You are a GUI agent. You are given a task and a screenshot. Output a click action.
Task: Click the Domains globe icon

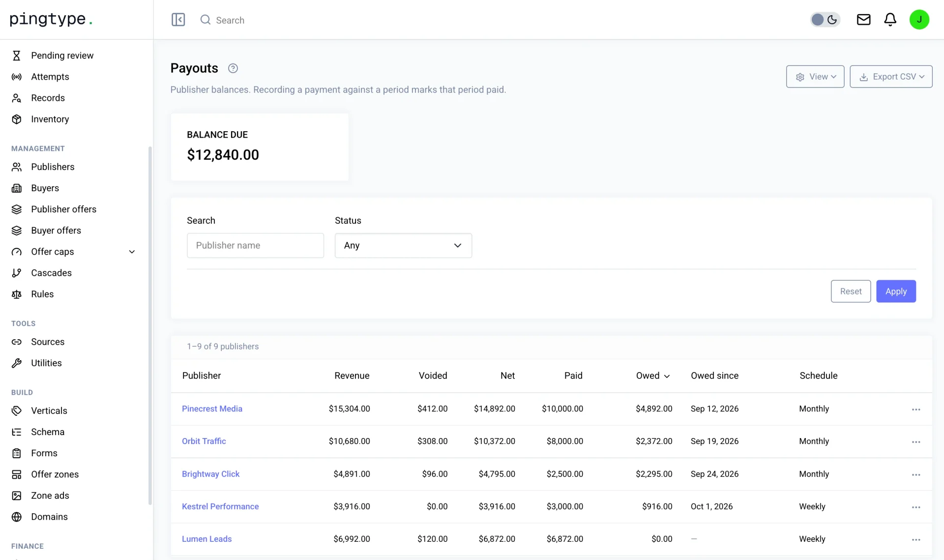click(17, 517)
